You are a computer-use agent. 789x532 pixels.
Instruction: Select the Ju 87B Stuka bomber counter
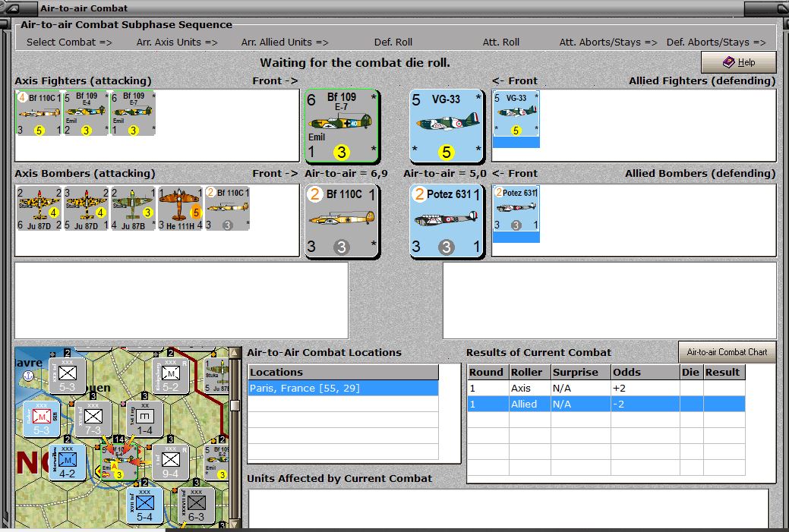[133, 209]
